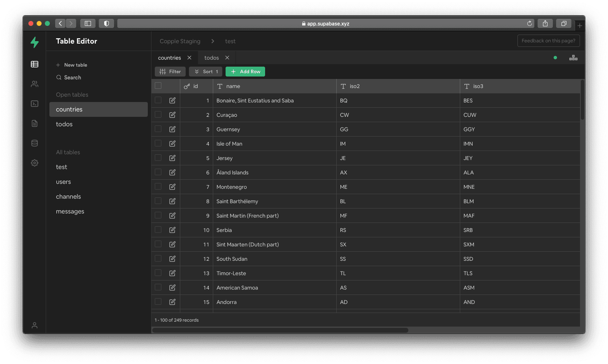The image size is (608, 364).
Task: Toggle the select-all checkbox in table header
Action: pyautogui.click(x=158, y=86)
